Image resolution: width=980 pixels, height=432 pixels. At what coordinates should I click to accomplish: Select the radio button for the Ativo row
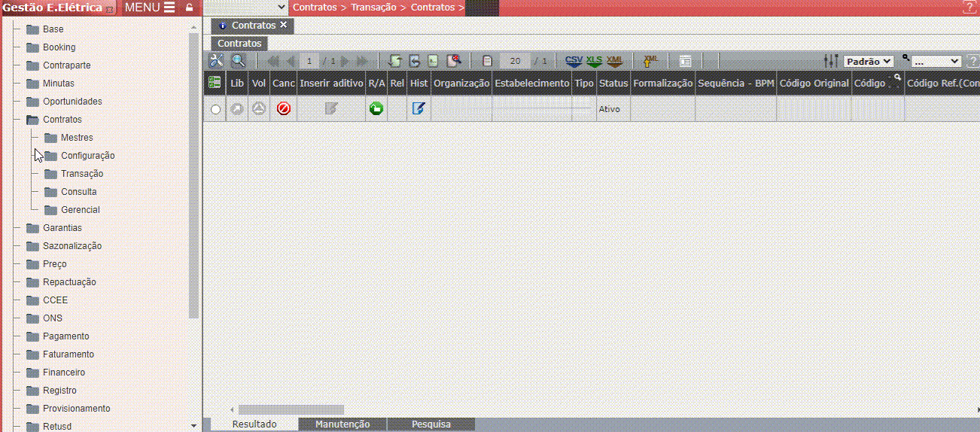(216, 110)
